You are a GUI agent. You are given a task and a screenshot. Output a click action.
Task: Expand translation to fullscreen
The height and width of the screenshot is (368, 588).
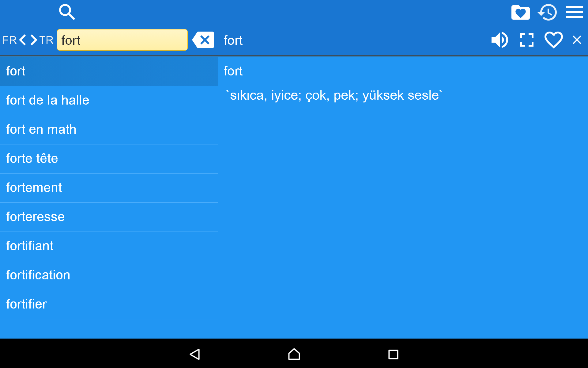[x=526, y=40]
